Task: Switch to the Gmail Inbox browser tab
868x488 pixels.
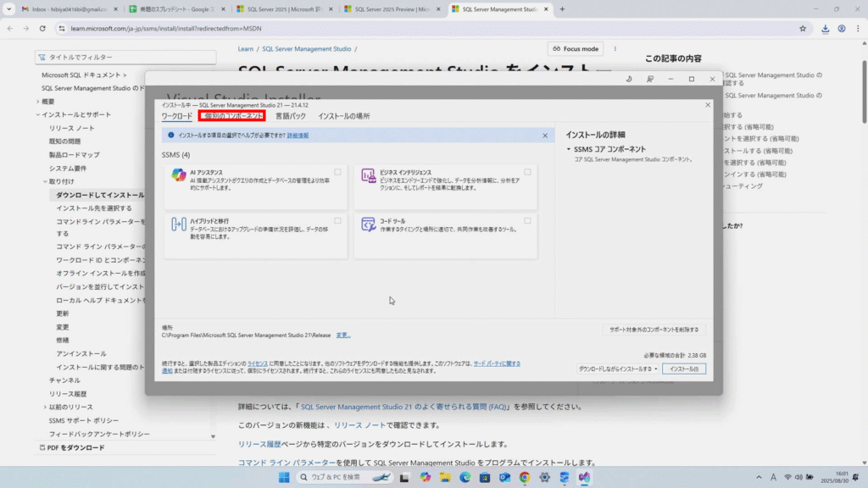Action: click(70, 8)
